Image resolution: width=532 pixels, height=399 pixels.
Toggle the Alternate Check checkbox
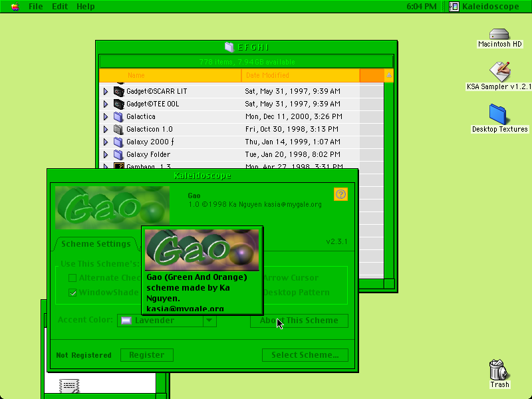pos(72,278)
